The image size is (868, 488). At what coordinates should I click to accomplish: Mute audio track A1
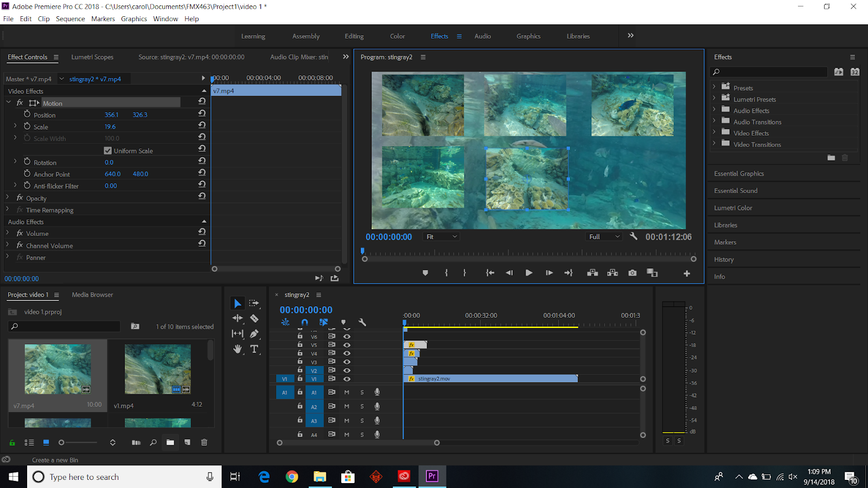click(x=347, y=393)
